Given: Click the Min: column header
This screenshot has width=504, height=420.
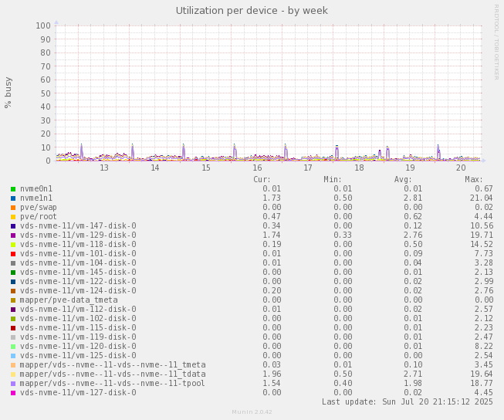Looking at the screenshot, I should (x=333, y=179).
